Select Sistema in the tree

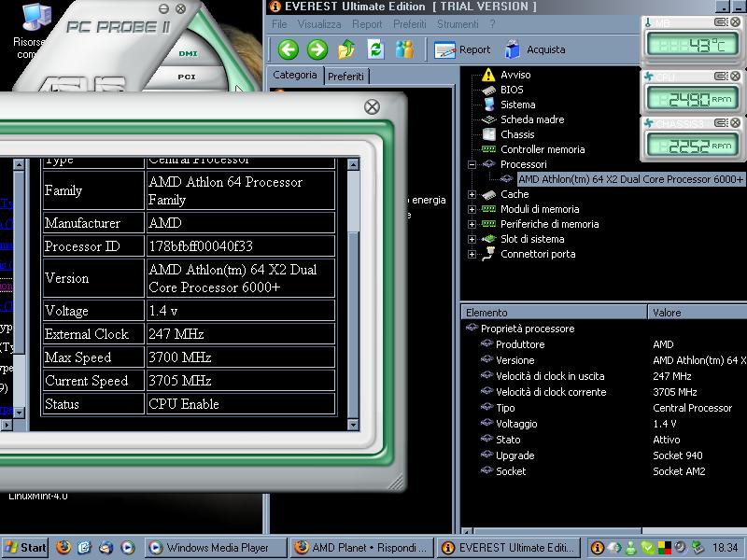518,105
